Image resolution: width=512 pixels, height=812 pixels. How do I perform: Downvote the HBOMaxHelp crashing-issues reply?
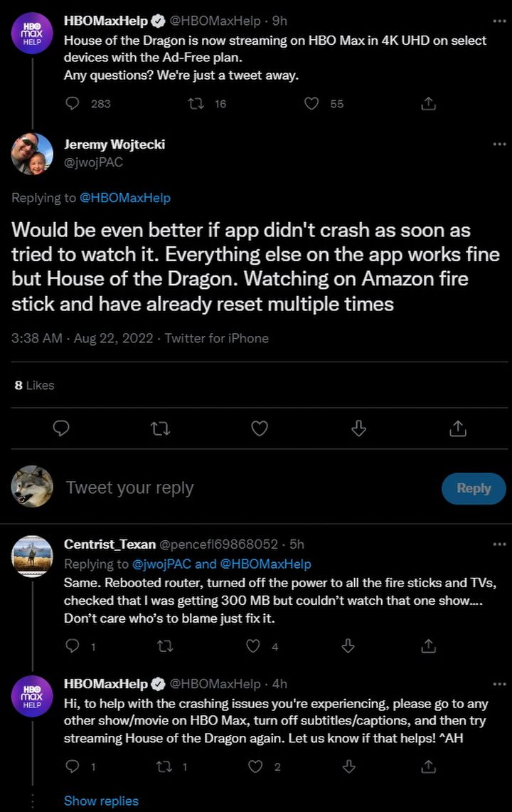348,766
